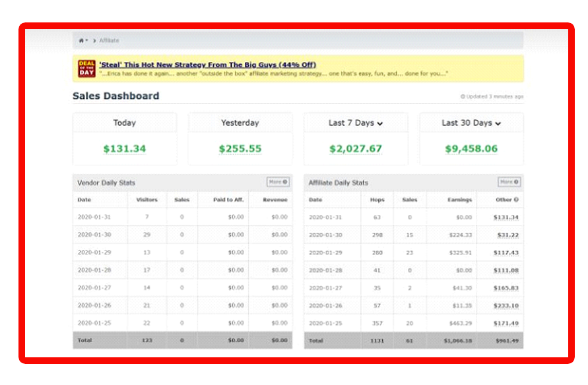Viewport: 588px width, 385px height.
Task: Select the Today earnings $131.34
Action: (x=125, y=149)
